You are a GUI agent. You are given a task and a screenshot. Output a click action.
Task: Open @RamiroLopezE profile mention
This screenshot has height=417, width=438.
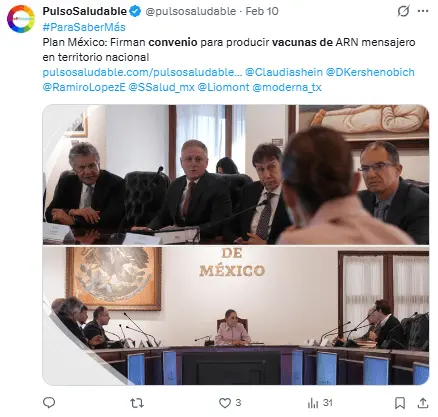coord(84,87)
